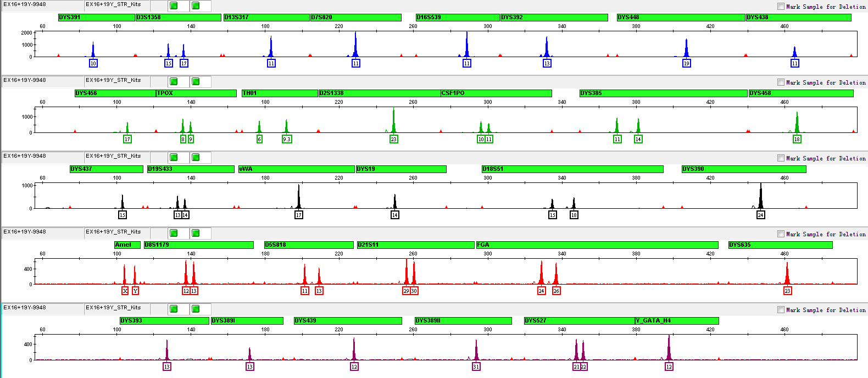Select the D18S51 marker header bar

[572, 169]
